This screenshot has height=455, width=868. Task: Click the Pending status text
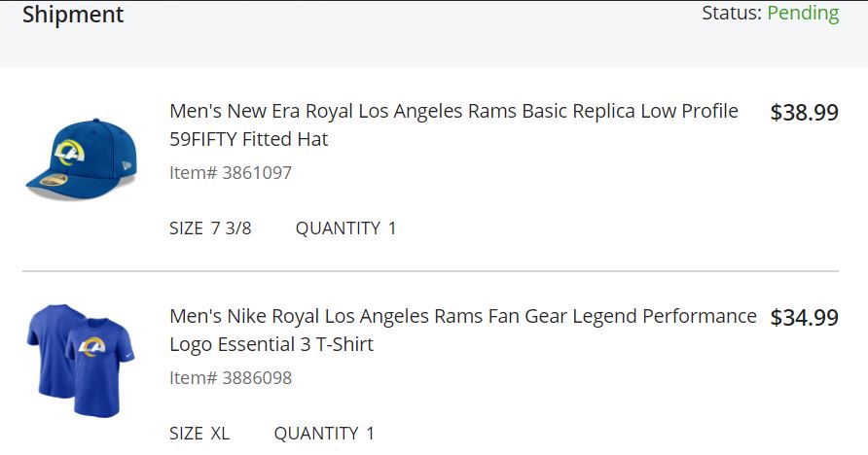pyautogui.click(x=803, y=14)
